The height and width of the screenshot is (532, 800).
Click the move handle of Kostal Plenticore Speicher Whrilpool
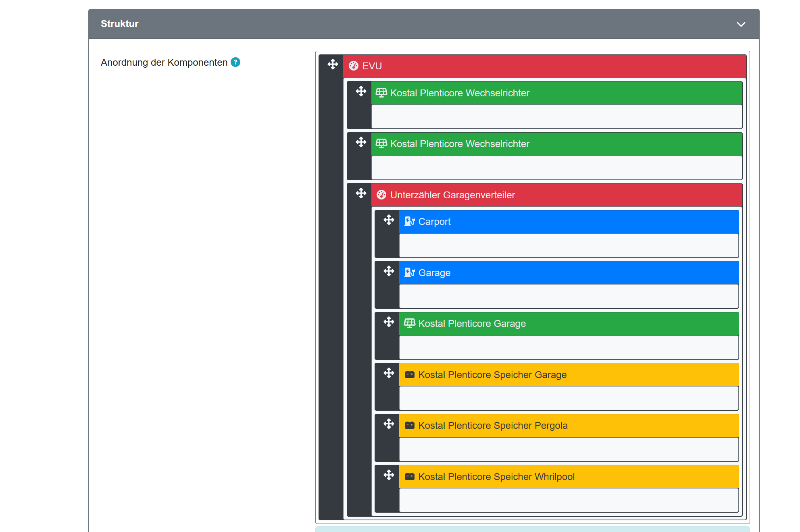[389, 475]
